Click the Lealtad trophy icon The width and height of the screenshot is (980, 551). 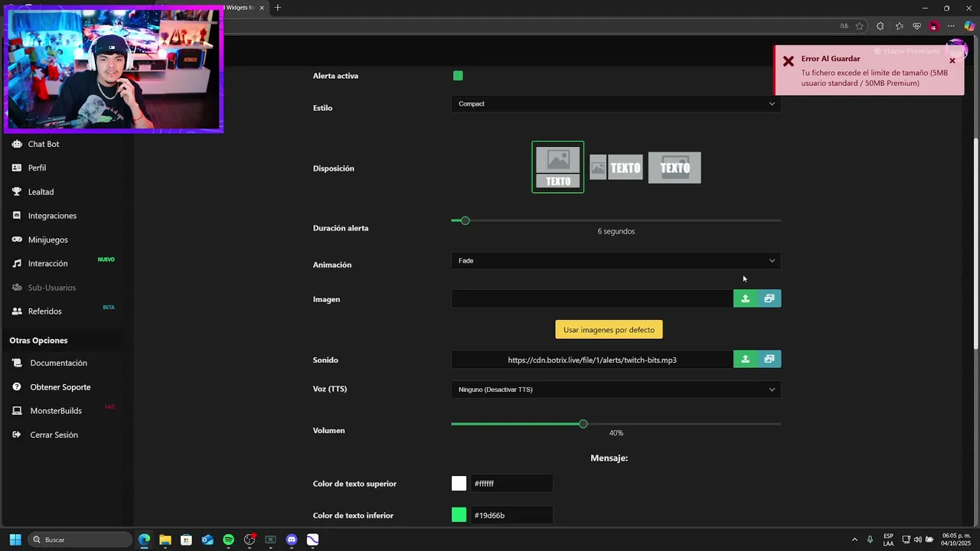pos(17,191)
